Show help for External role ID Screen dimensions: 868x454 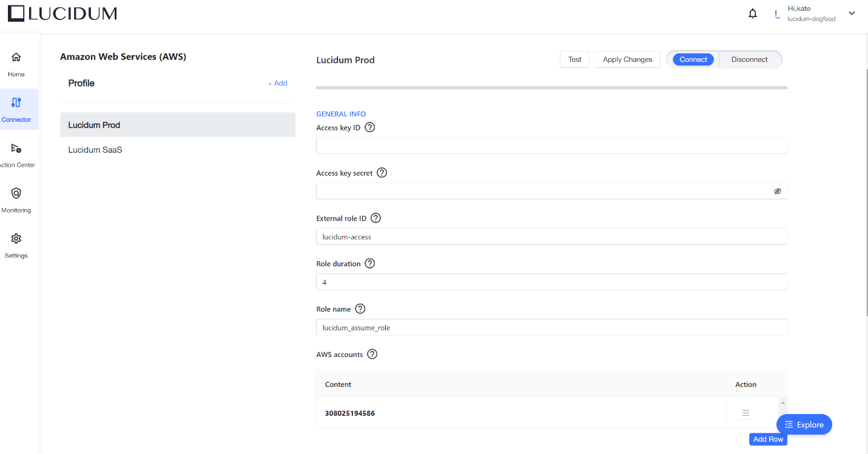[x=375, y=218]
